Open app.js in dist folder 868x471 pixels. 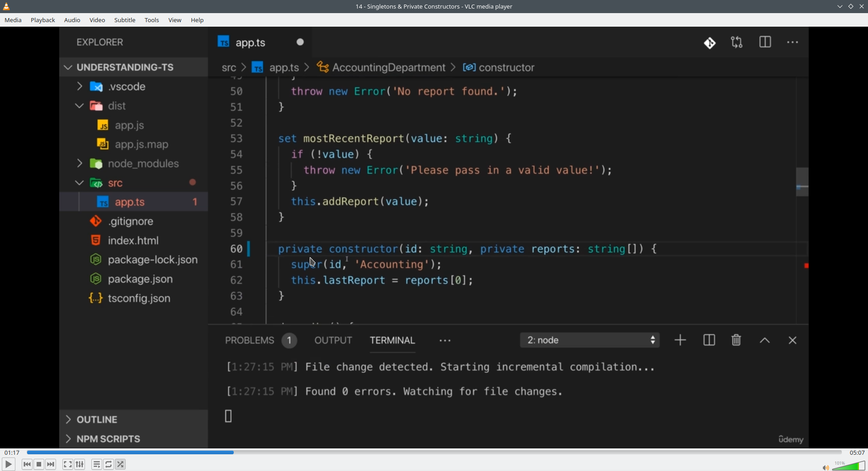pos(133,125)
